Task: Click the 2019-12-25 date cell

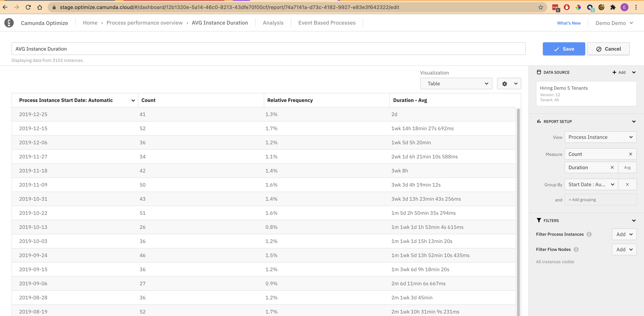Action: click(x=33, y=114)
